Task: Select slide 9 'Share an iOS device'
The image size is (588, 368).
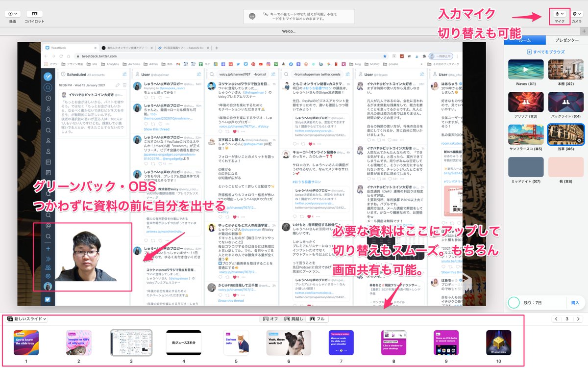Action: pos(446,342)
